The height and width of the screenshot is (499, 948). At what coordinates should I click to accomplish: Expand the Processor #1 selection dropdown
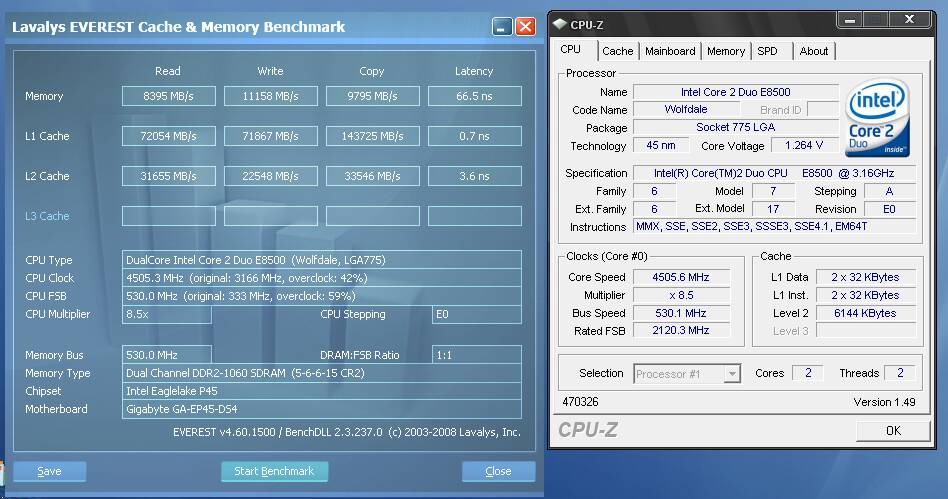point(732,374)
